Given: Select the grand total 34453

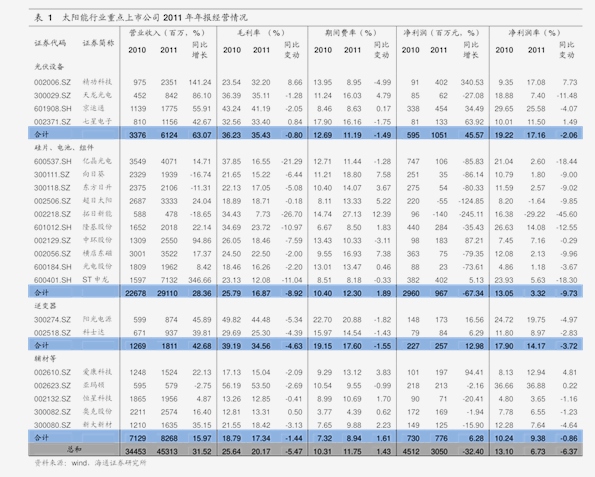Looking at the screenshot, I should pyautogui.click(x=135, y=452).
